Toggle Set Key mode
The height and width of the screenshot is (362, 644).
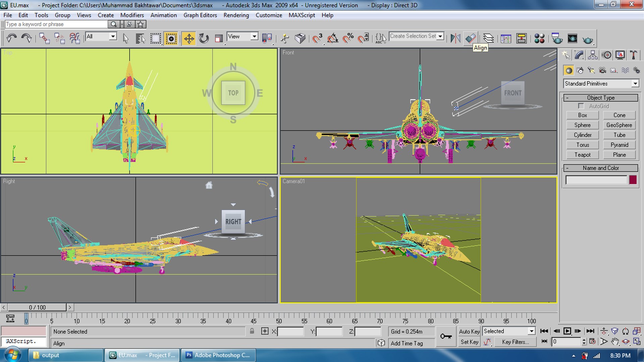(469, 342)
